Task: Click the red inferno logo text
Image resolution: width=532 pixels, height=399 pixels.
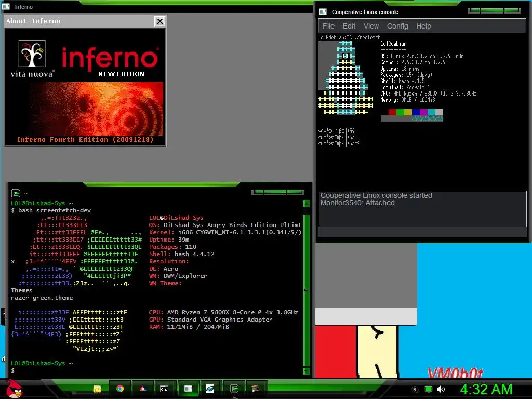Action: coord(110,58)
